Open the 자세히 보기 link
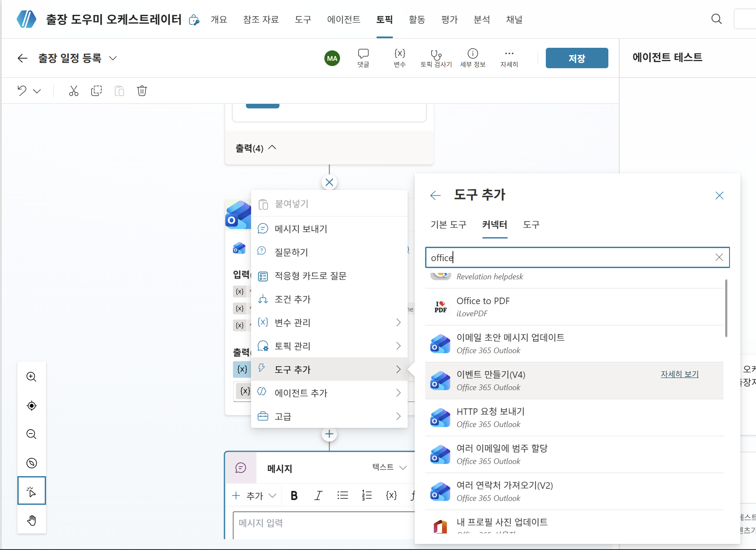The image size is (756, 550). [x=680, y=374]
